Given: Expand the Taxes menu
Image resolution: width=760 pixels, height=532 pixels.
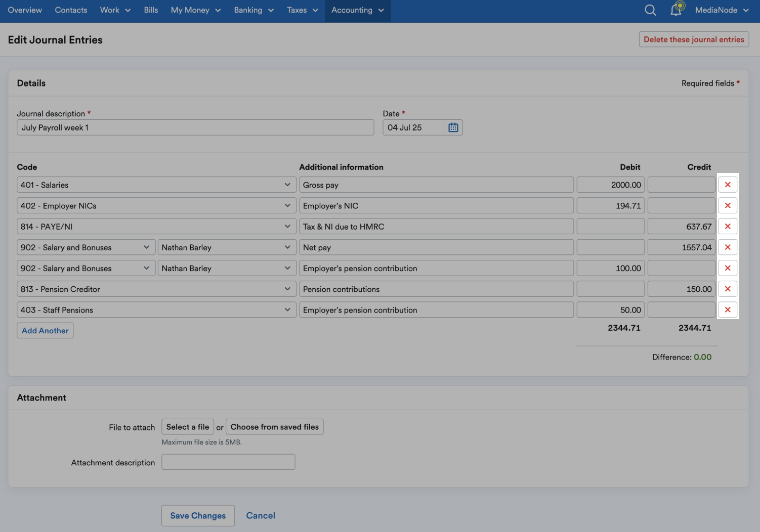Looking at the screenshot, I should (x=303, y=10).
